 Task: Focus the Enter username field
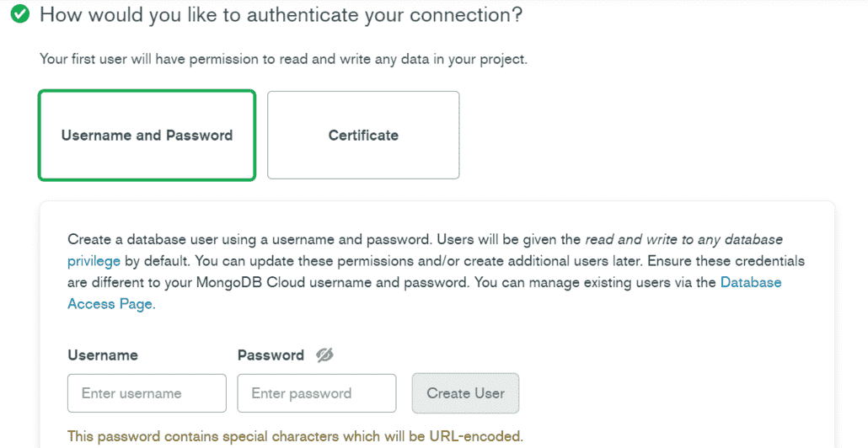coord(147,393)
